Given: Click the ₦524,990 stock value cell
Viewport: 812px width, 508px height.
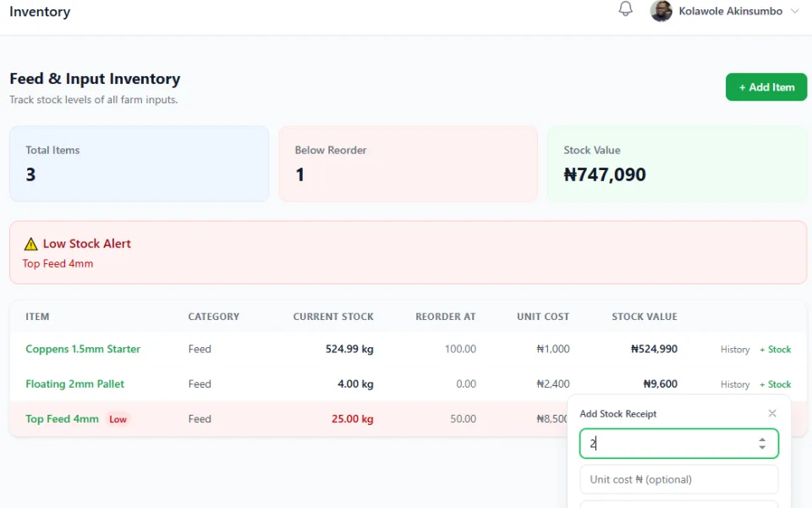Looking at the screenshot, I should click(x=654, y=349).
